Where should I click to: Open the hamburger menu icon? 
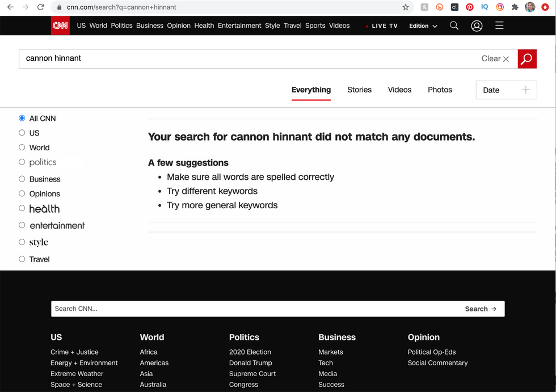tap(499, 26)
